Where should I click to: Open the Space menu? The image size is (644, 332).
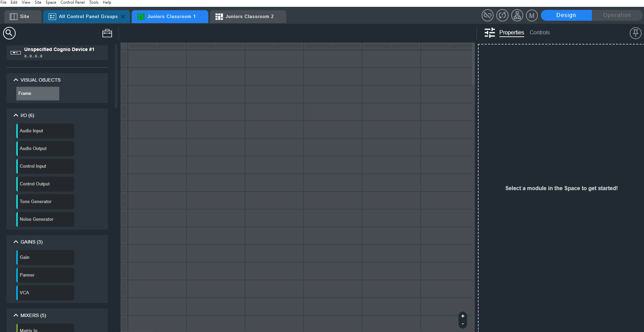[x=51, y=2]
